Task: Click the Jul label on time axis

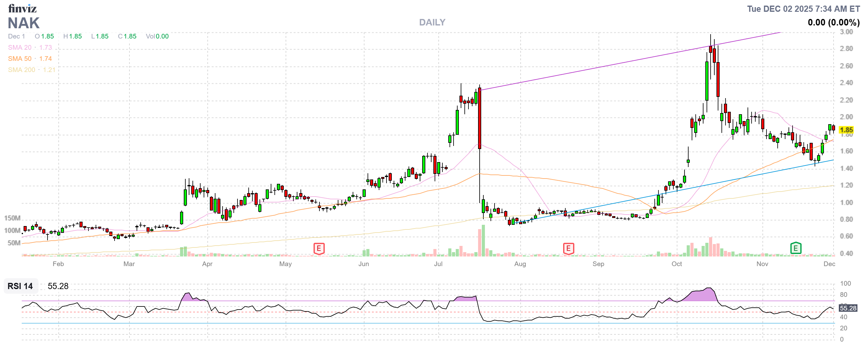Action: (438, 264)
